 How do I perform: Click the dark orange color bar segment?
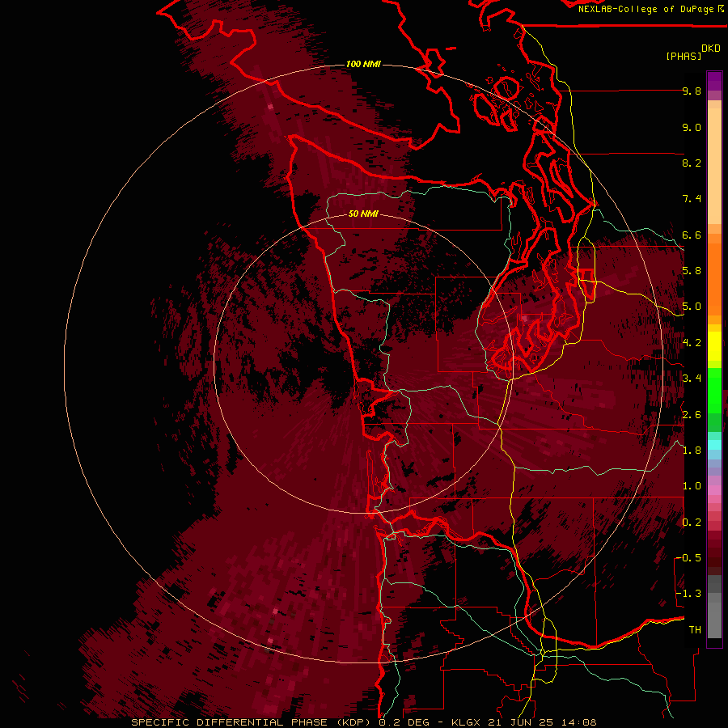714,279
